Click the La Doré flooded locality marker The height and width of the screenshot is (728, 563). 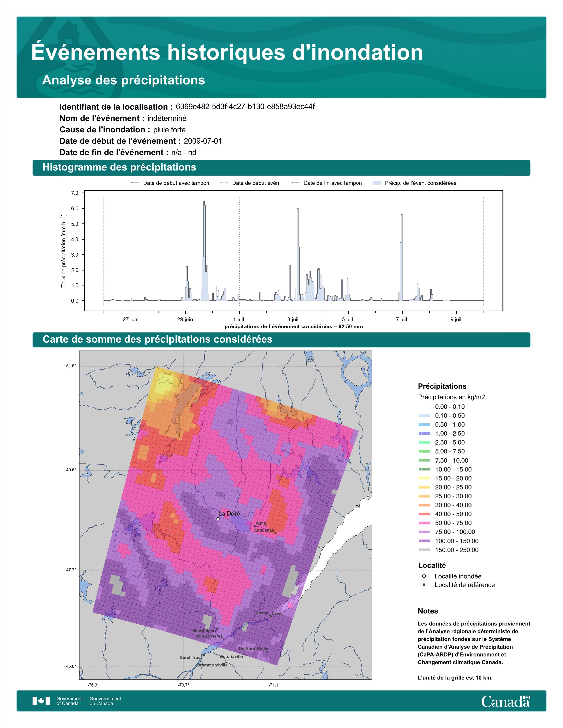[218, 519]
